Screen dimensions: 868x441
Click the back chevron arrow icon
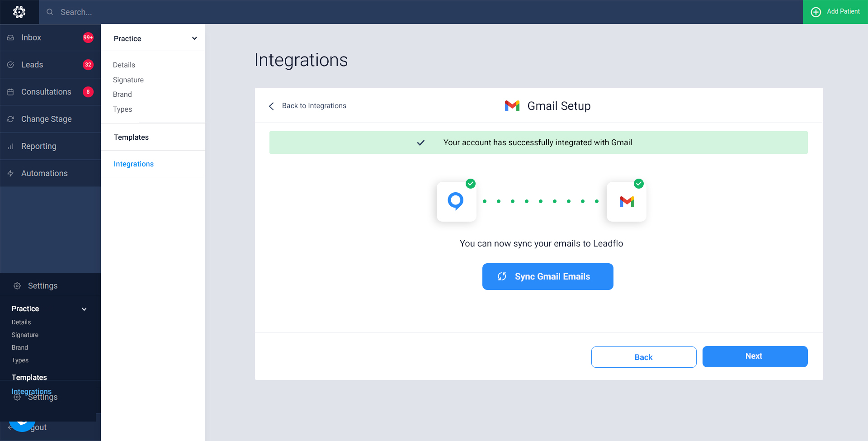pyautogui.click(x=271, y=106)
